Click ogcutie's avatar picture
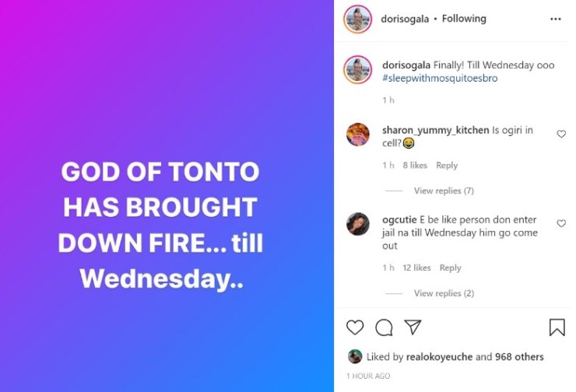The width and height of the screenshot is (576, 392). (357, 224)
